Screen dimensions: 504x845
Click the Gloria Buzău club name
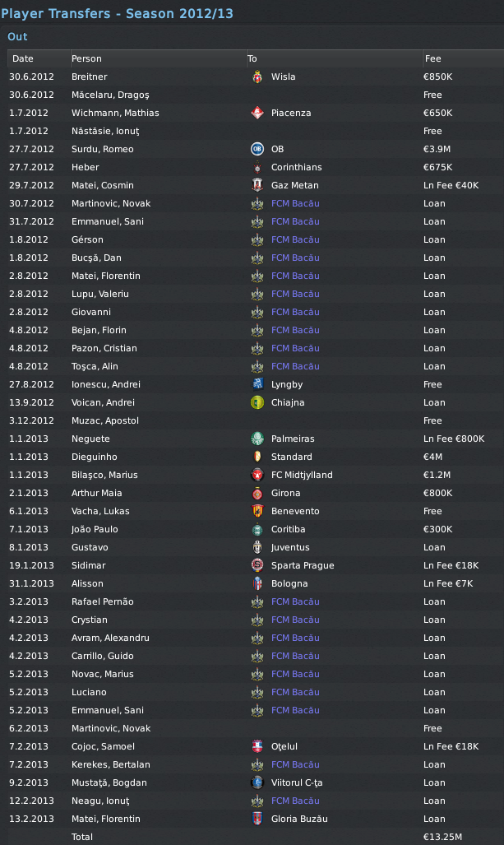(x=301, y=819)
